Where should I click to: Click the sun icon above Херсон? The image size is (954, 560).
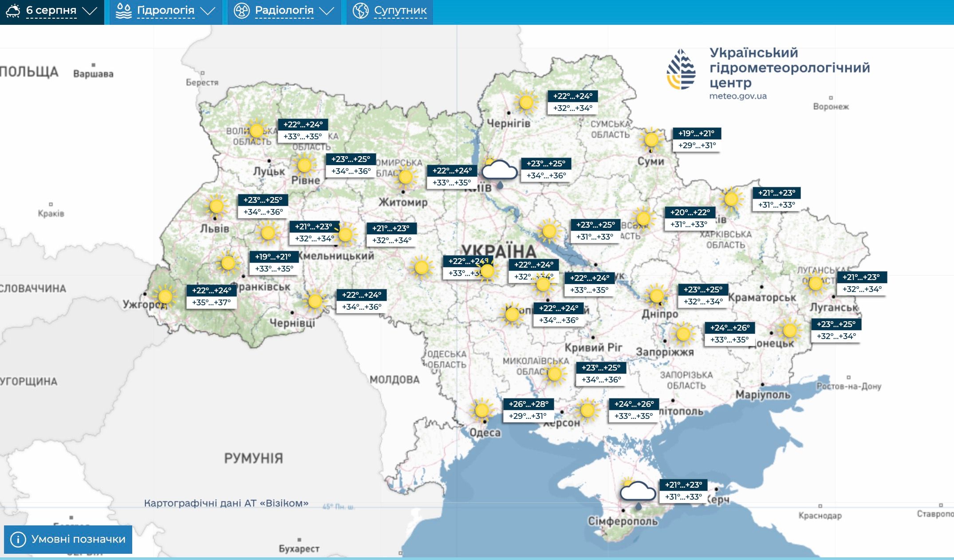(587, 410)
